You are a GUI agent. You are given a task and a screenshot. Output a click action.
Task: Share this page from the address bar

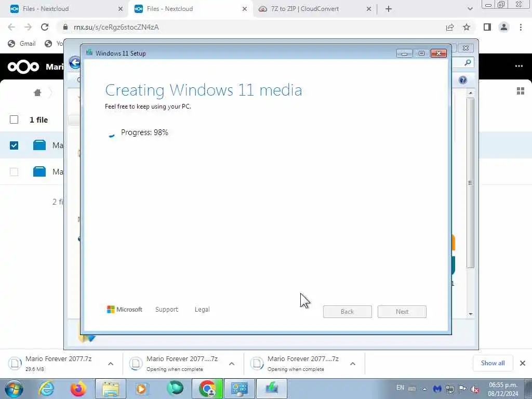pos(450,27)
